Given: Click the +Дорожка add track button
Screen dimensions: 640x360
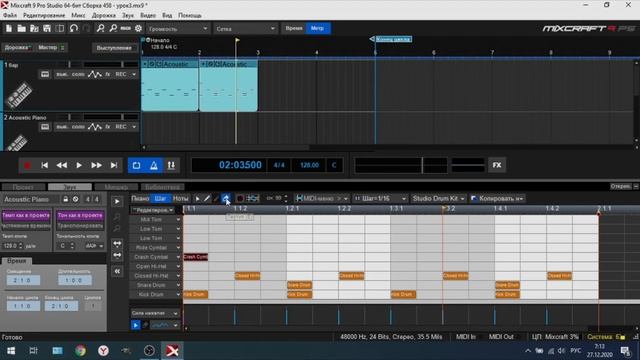Looking at the screenshot, I should click(17, 47).
